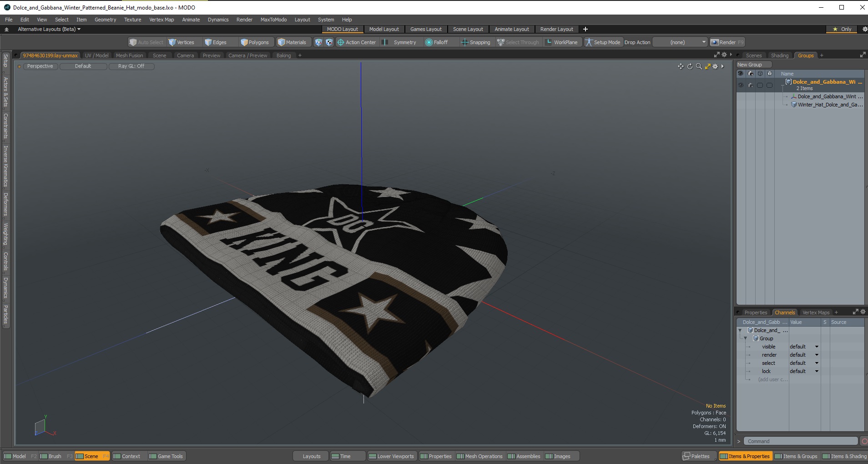Click the Palettes icon in the bottom bar

(x=686, y=456)
